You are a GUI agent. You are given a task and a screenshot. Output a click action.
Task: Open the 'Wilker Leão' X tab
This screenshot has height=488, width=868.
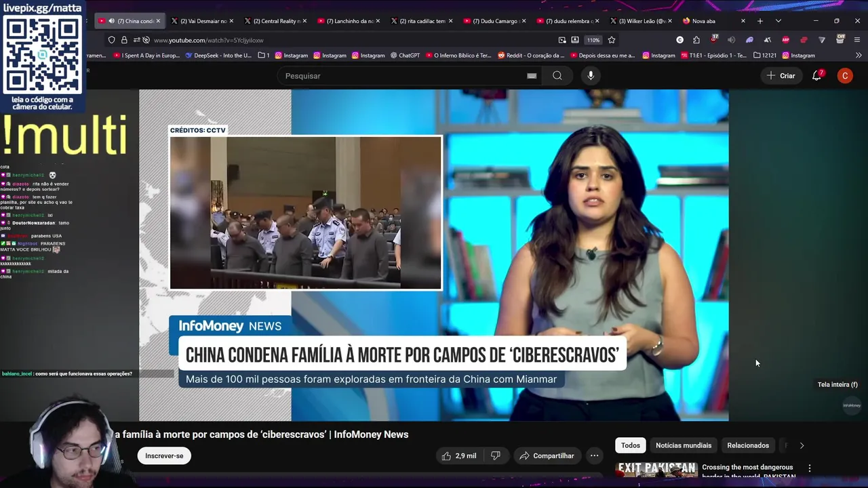point(641,21)
